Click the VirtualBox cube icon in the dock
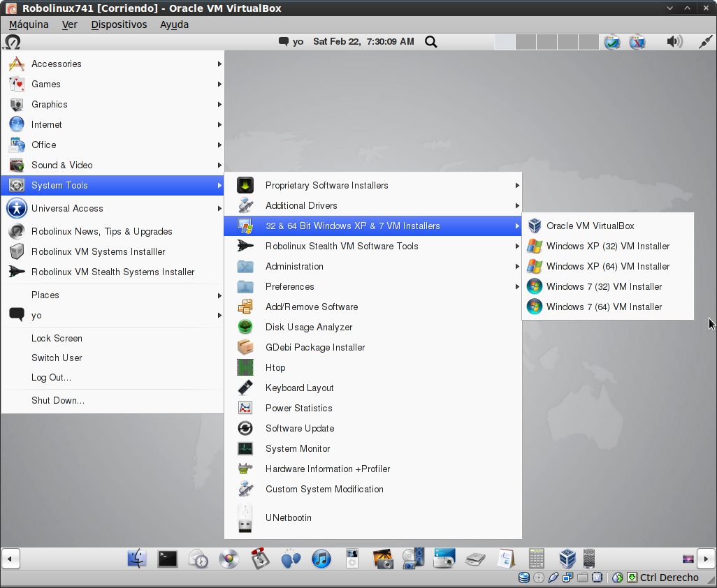 (x=567, y=559)
